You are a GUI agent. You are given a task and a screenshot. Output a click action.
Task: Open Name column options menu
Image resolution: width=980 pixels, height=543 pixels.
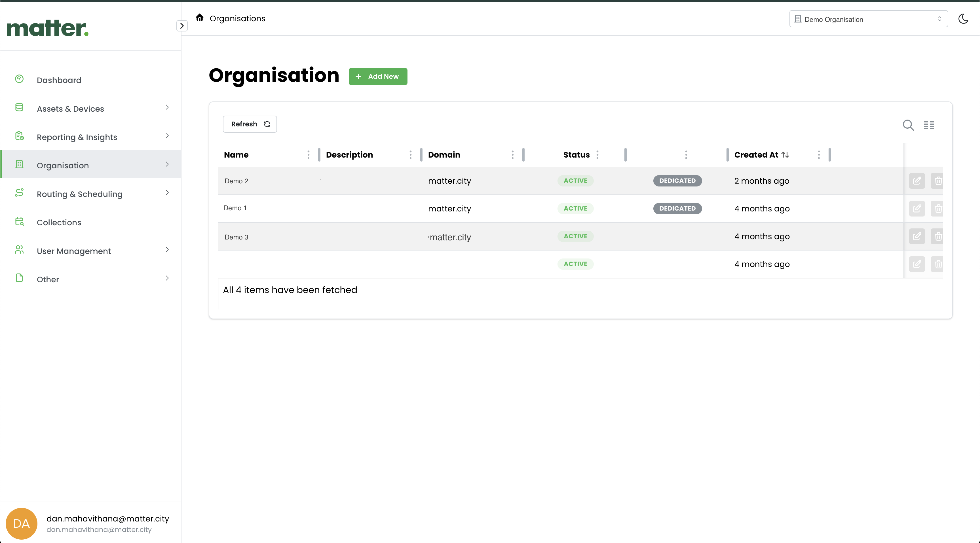[x=308, y=155]
